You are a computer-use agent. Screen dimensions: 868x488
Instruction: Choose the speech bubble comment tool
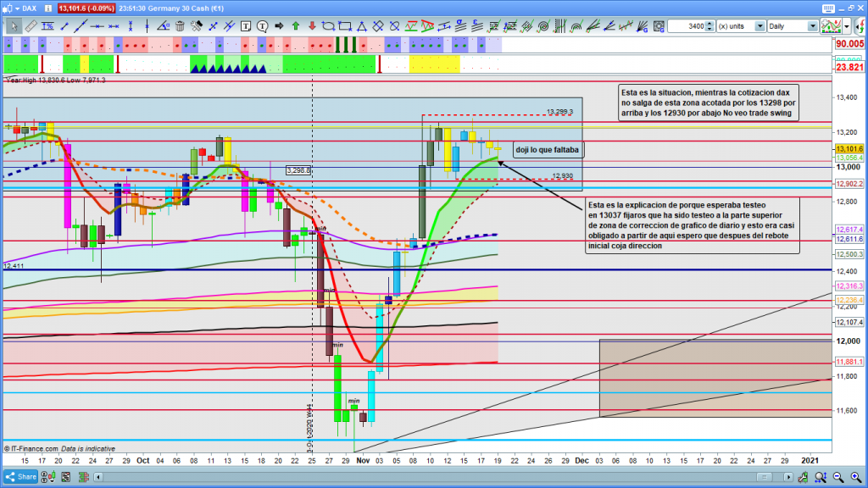(x=263, y=26)
